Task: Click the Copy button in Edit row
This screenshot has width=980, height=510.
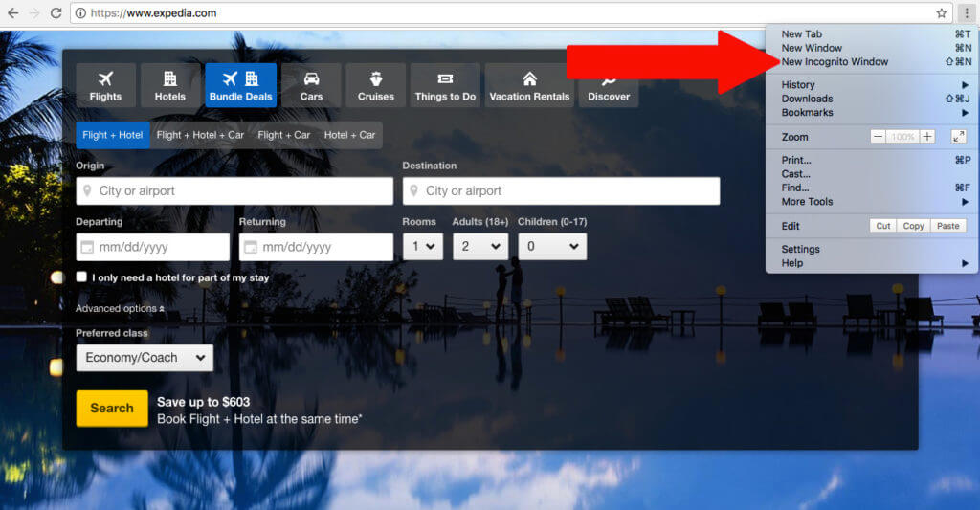Action: 913,226
